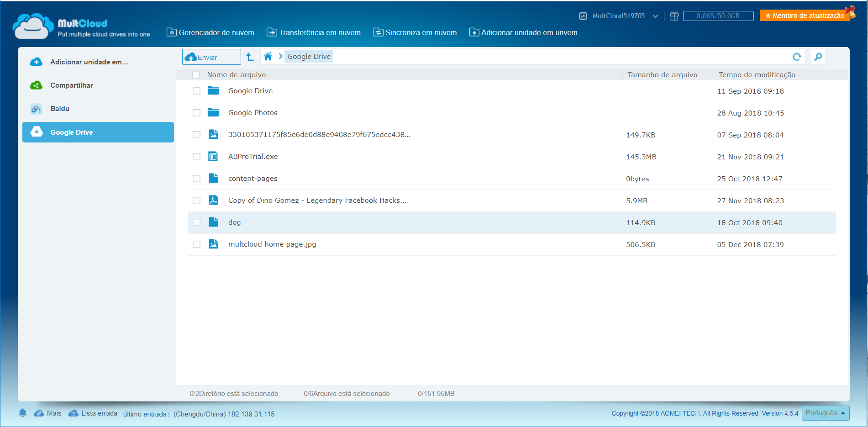
Task: Sort by Tamanho de arquivo column
Action: 662,75
